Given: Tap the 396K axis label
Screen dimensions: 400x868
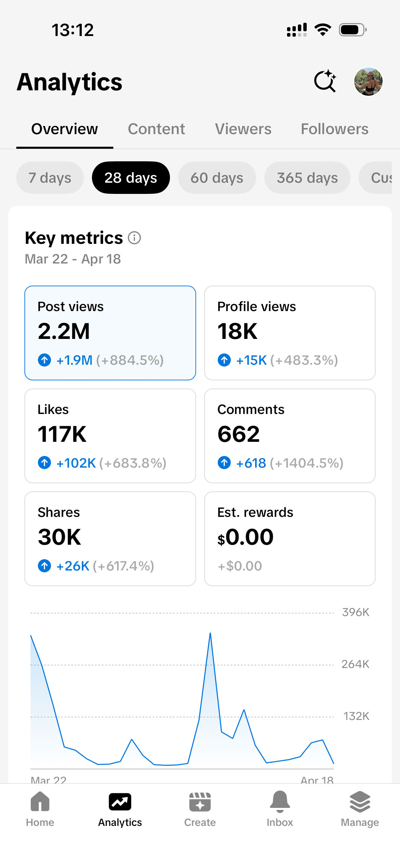Looking at the screenshot, I should tap(356, 612).
